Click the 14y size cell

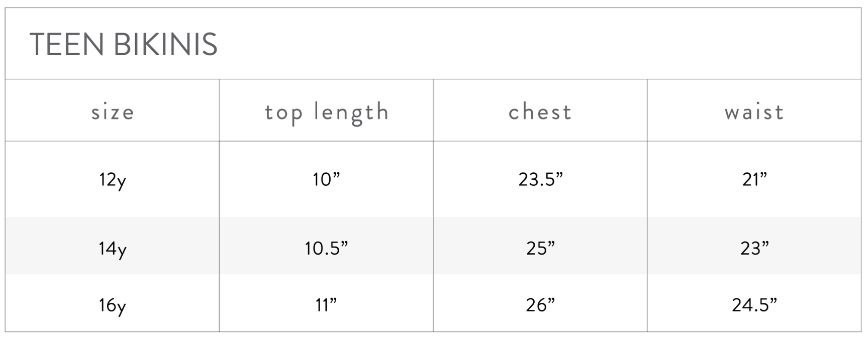click(x=113, y=248)
